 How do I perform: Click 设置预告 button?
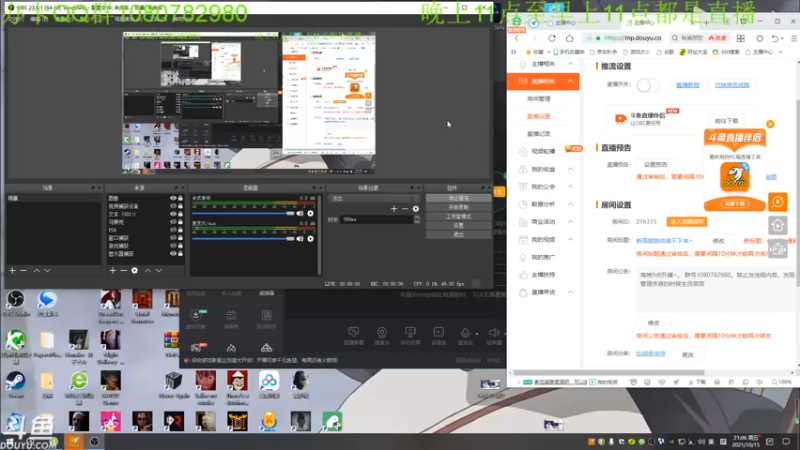[x=656, y=165]
